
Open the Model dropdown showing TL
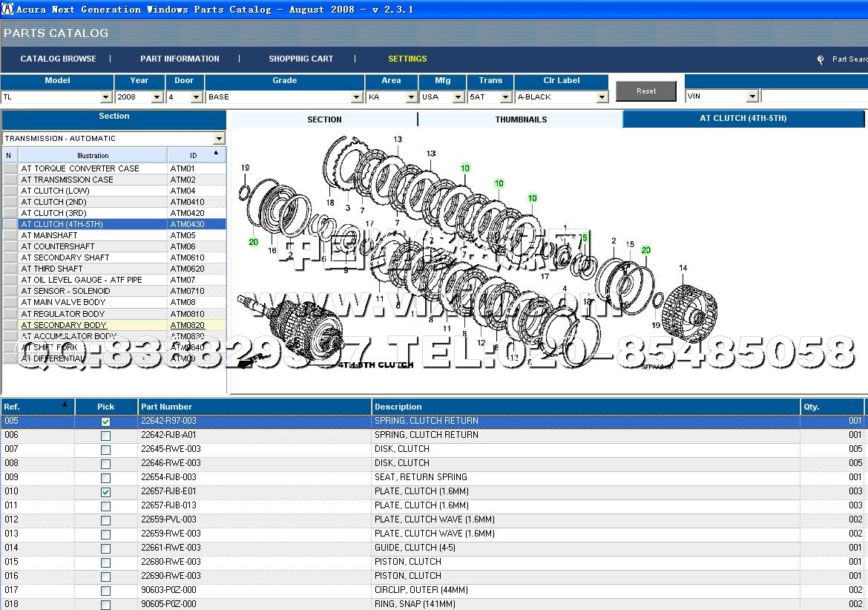105,97
